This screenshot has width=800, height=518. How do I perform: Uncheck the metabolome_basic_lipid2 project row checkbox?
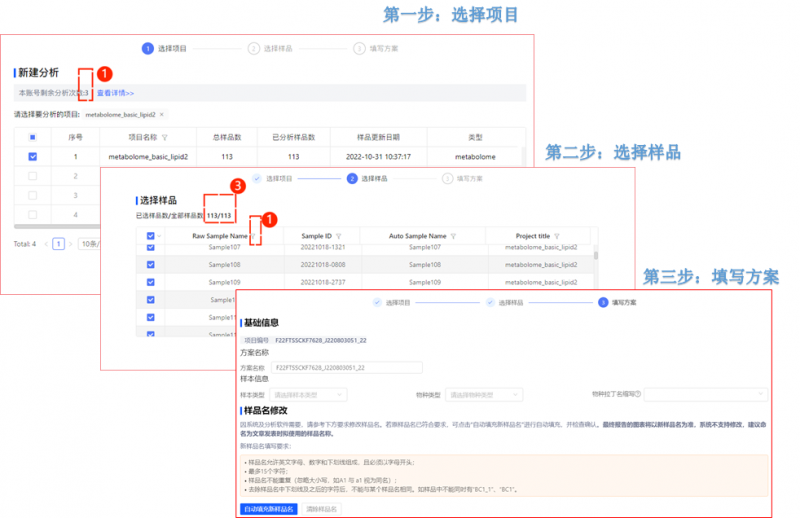pos(33,157)
